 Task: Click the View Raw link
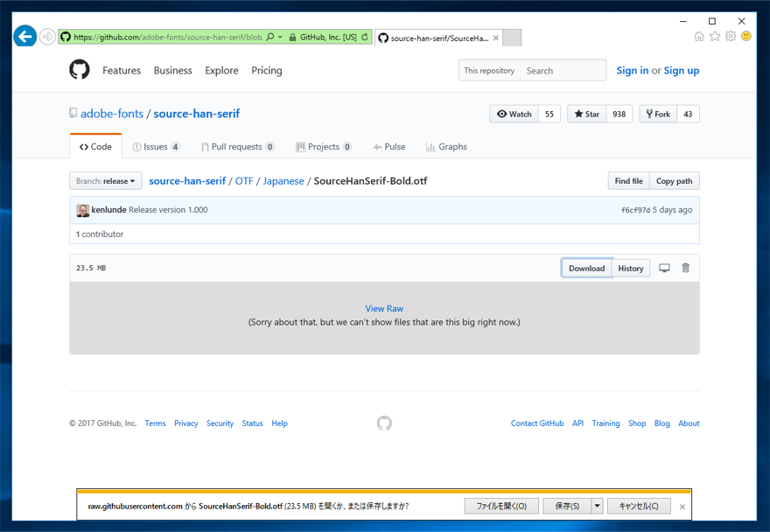(x=384, y=309)
